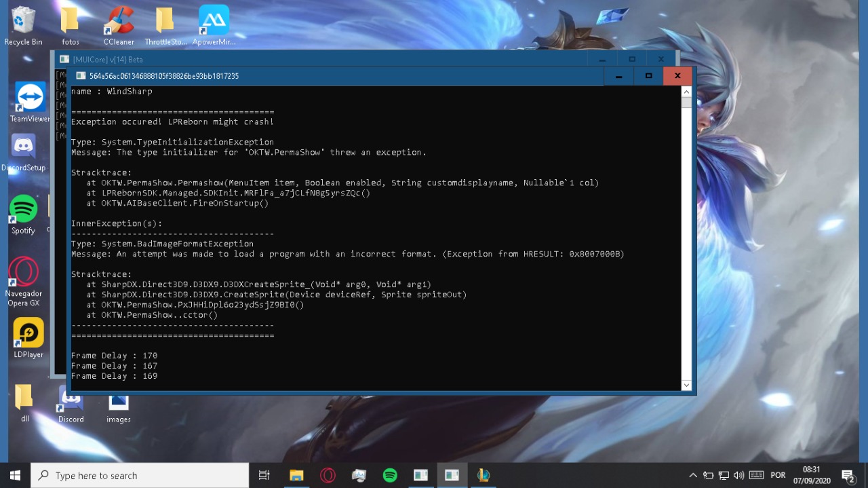The height and width of the screenshot is (488, 868).
Task: Click 'Exception occured! LPReborn might crash!' line
Action: click(x=172, y=121)
